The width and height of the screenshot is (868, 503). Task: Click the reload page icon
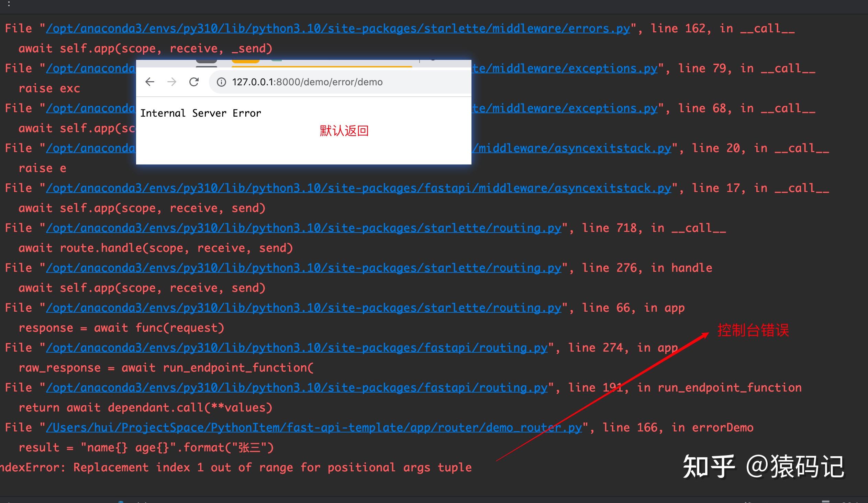[x=194, y=82]
